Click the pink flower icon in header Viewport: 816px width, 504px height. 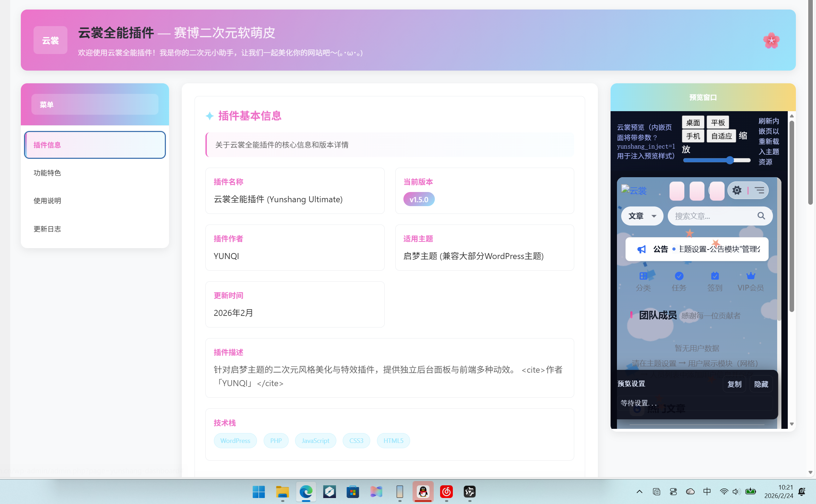click(x=771, y=41)
